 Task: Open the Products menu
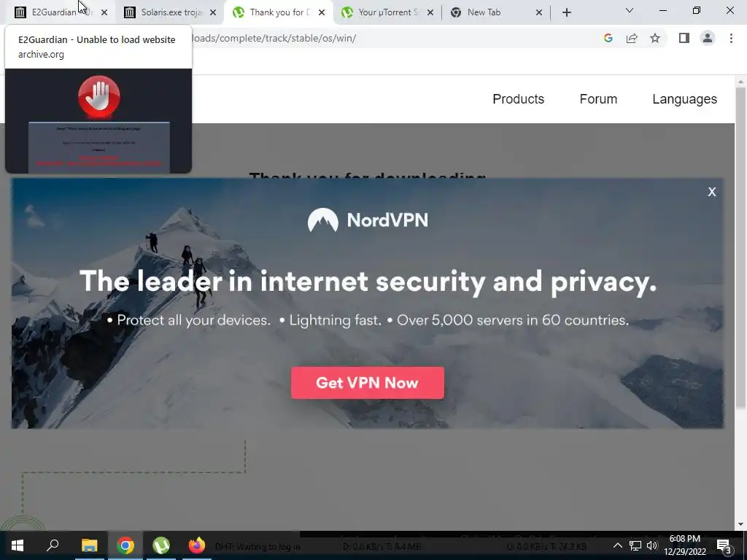coord(519,99)
